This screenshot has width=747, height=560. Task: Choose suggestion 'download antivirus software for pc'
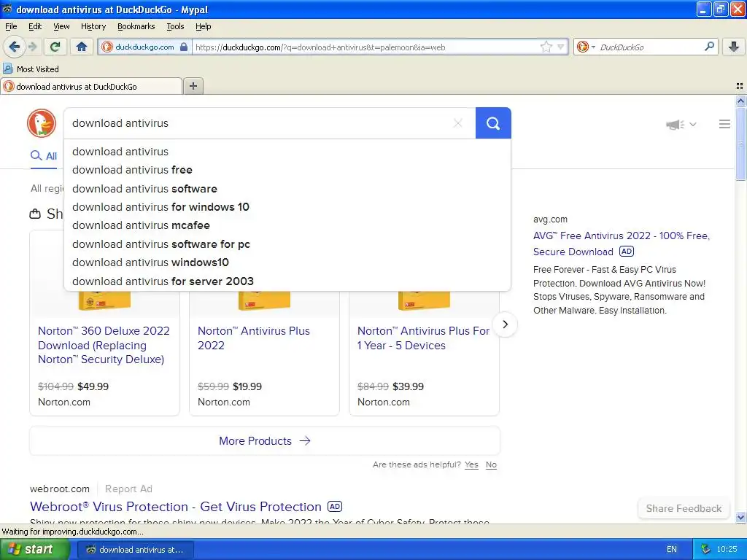tap(287, 244)
